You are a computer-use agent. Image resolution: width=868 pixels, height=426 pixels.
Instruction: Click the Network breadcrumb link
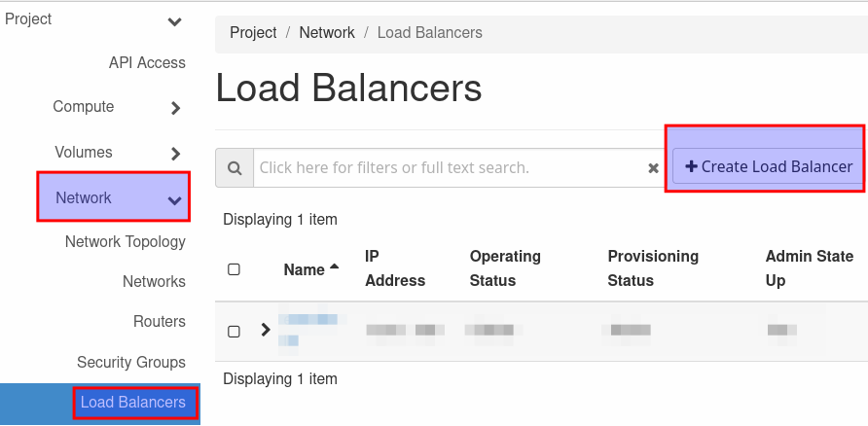coord(327,32)
